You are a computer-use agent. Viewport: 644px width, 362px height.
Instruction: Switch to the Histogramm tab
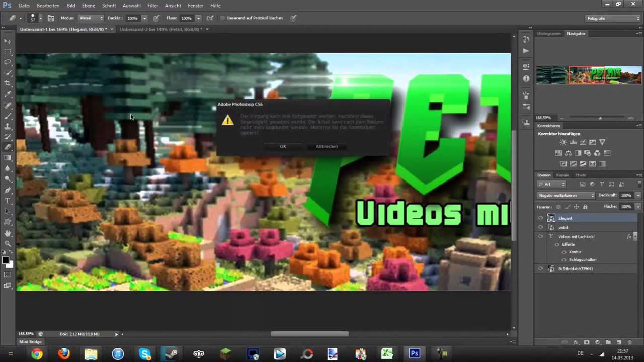click(x=549, y=34)
